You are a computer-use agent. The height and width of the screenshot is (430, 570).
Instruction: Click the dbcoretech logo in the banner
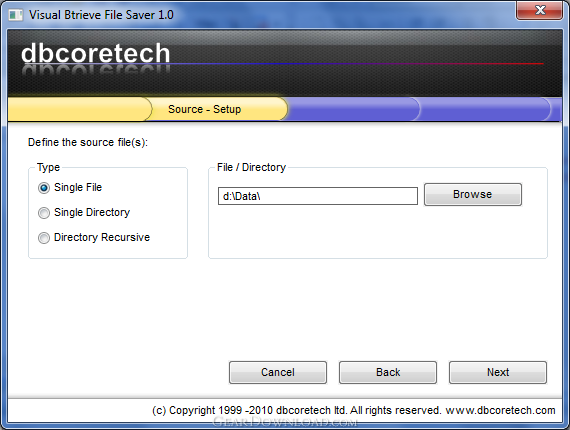(x=96, y=53)
